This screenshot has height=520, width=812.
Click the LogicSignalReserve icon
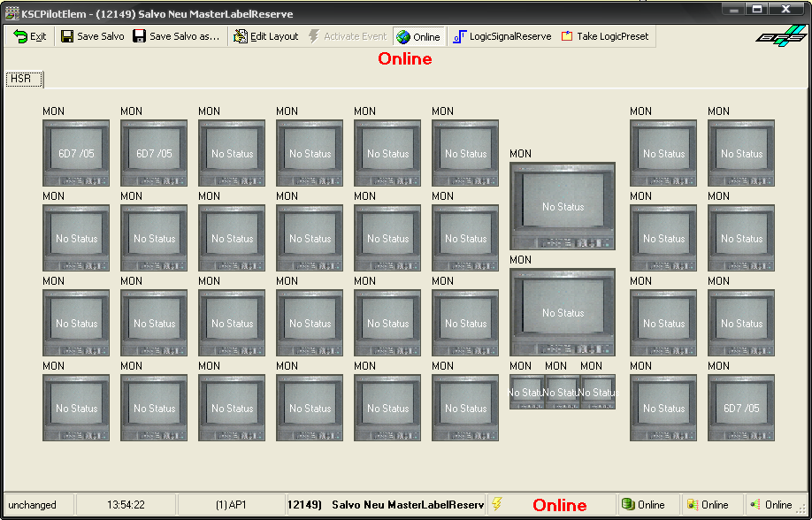460,36
